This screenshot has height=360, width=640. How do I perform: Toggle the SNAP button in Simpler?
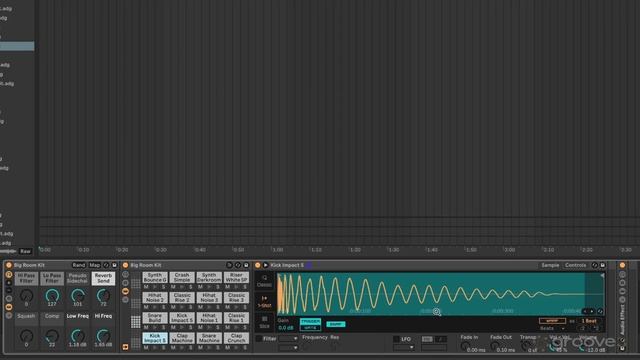[x=336, y=324]
